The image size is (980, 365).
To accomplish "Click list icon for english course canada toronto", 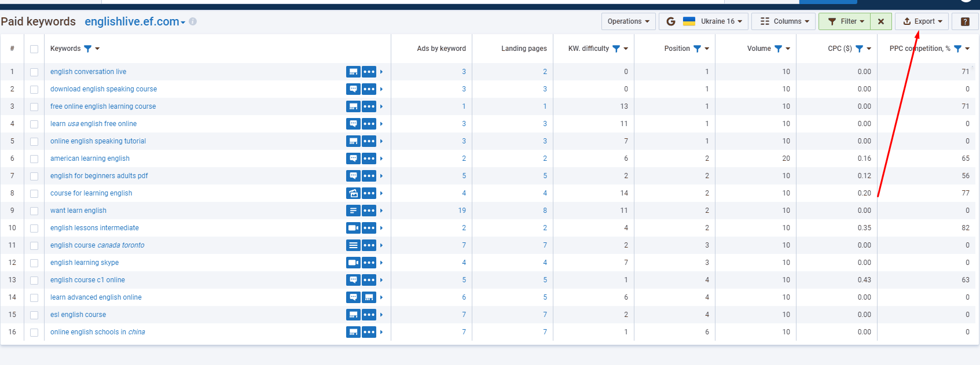I will (353, 245).
